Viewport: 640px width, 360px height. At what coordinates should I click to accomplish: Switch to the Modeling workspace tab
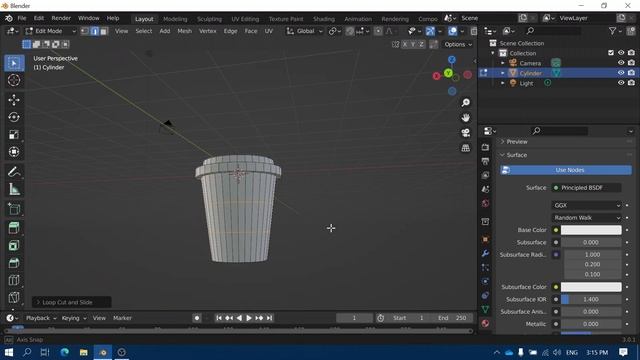(175, 19)
